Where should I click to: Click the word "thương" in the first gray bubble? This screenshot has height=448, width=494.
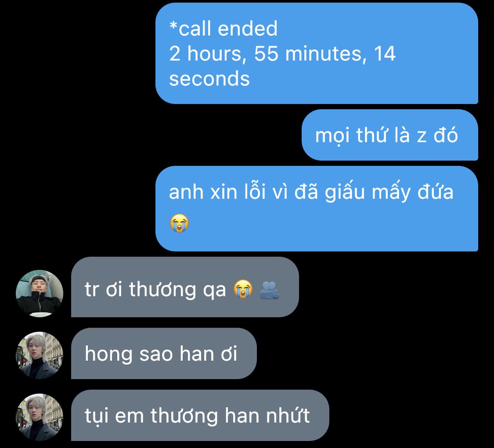162,290
